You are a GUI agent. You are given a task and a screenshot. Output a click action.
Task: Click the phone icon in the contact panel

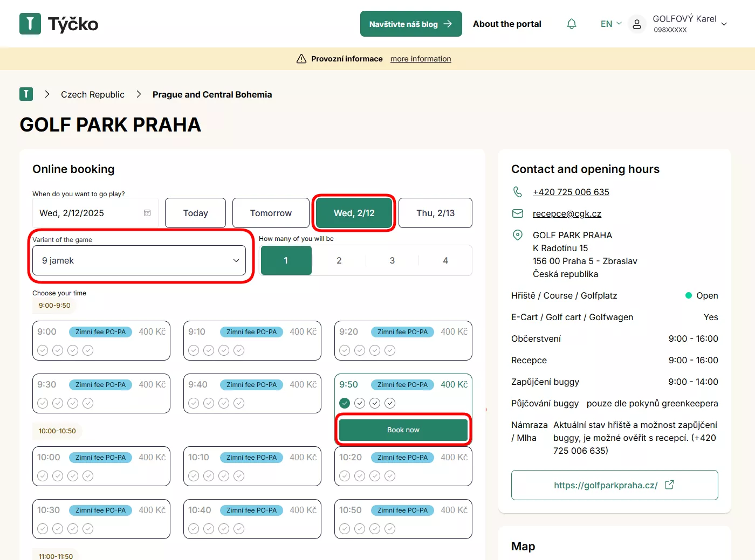pyautogui.click(x=518, y=192)
